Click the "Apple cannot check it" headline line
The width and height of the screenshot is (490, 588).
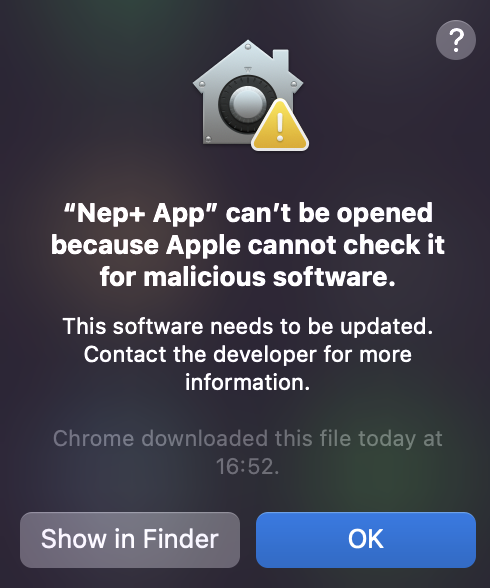tap(306, 245)
